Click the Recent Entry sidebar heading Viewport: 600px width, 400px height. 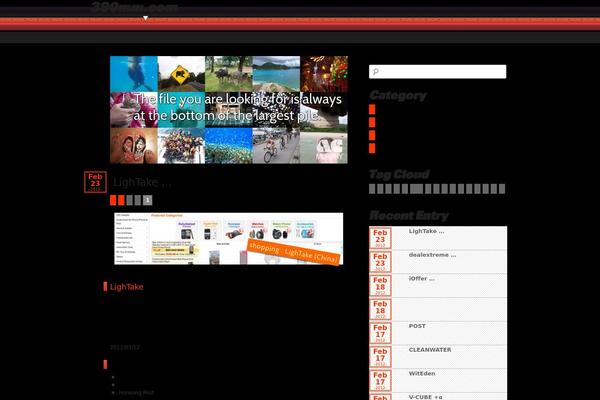[409, 216]
